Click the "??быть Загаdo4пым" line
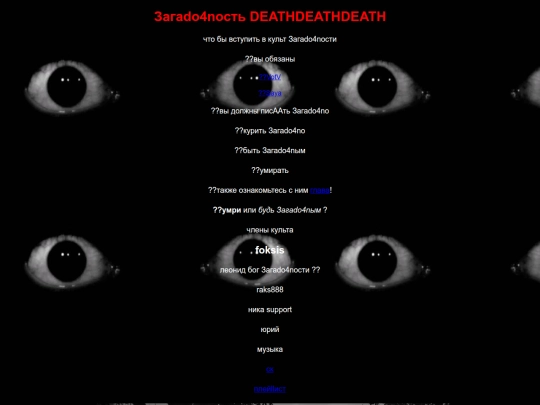 coord(270,150)
